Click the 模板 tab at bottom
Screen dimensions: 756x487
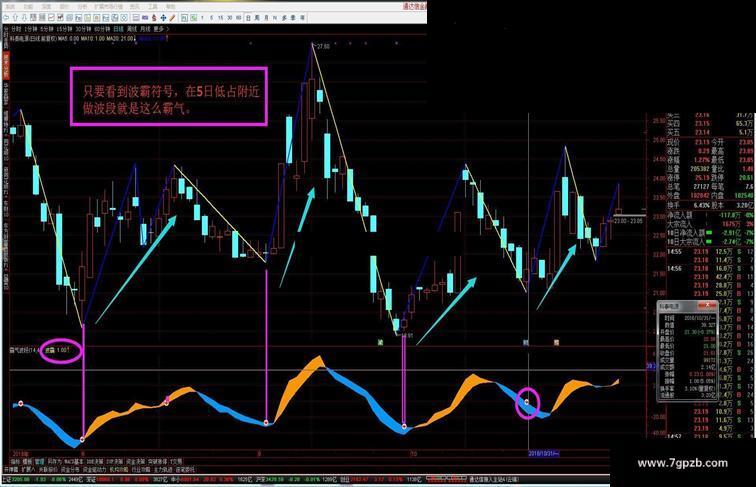[27, 461]
